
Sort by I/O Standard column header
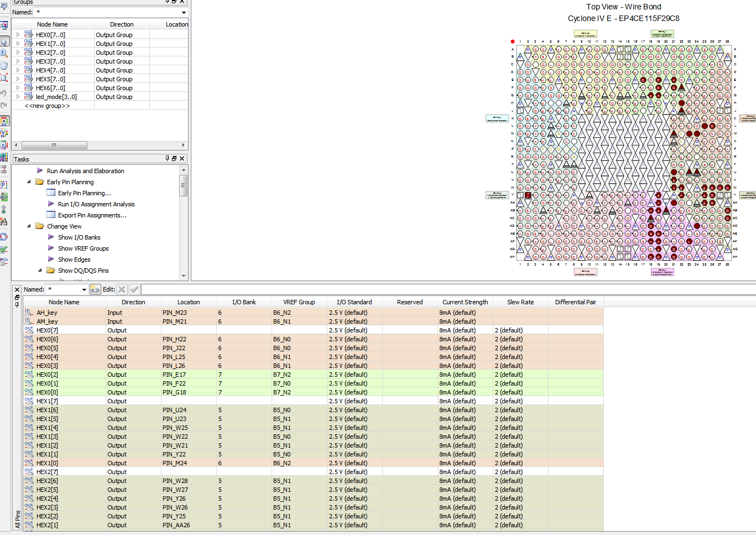pos(354,302)
